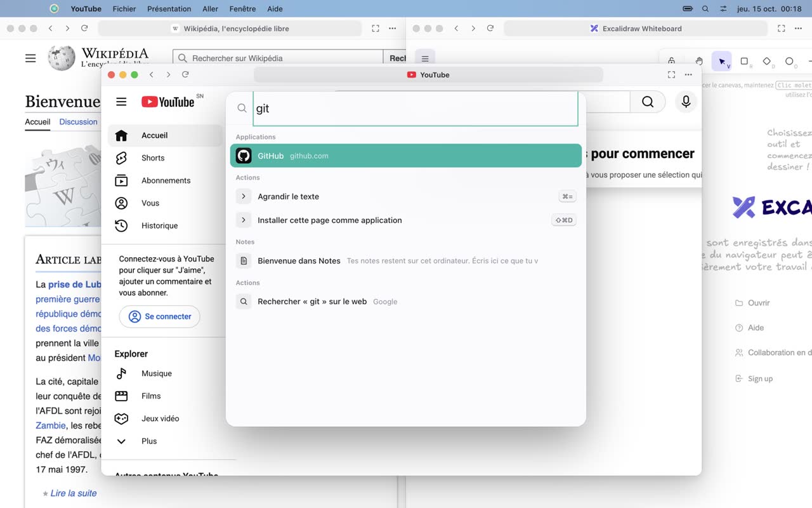This screenshot has height=508, width=812.
Task: Focus Rechercher sur Wikipédia search field
Action: [278, 58]
